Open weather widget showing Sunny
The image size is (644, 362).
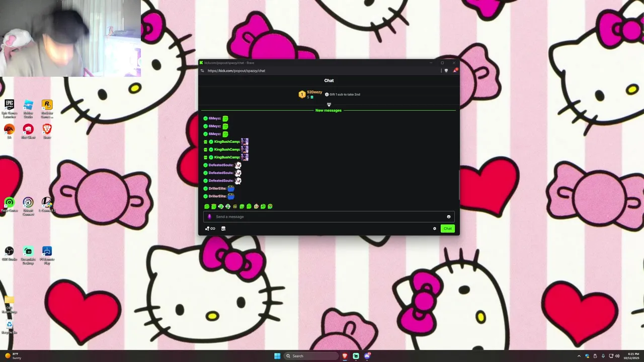coord(14,356)
